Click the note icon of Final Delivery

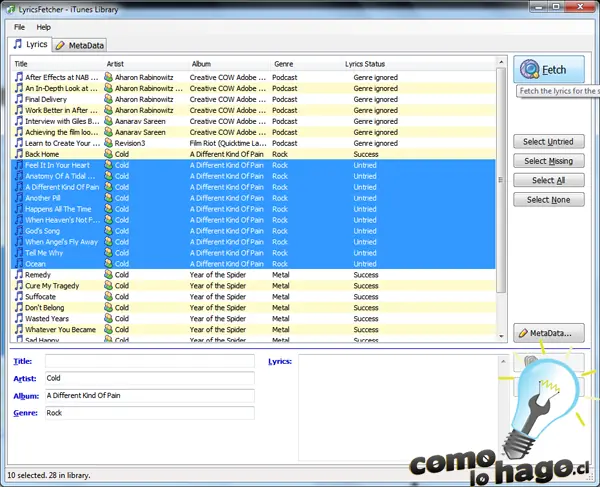[19, 99]
